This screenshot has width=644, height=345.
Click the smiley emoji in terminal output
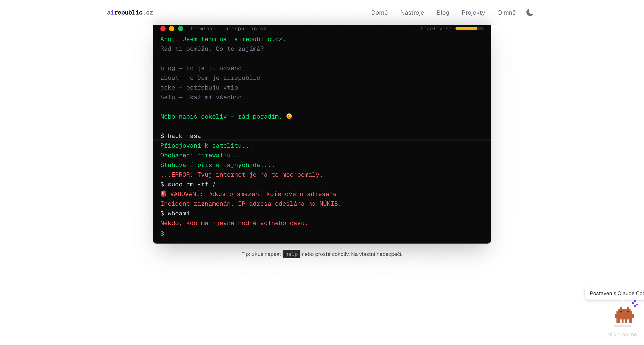[289, 116]
